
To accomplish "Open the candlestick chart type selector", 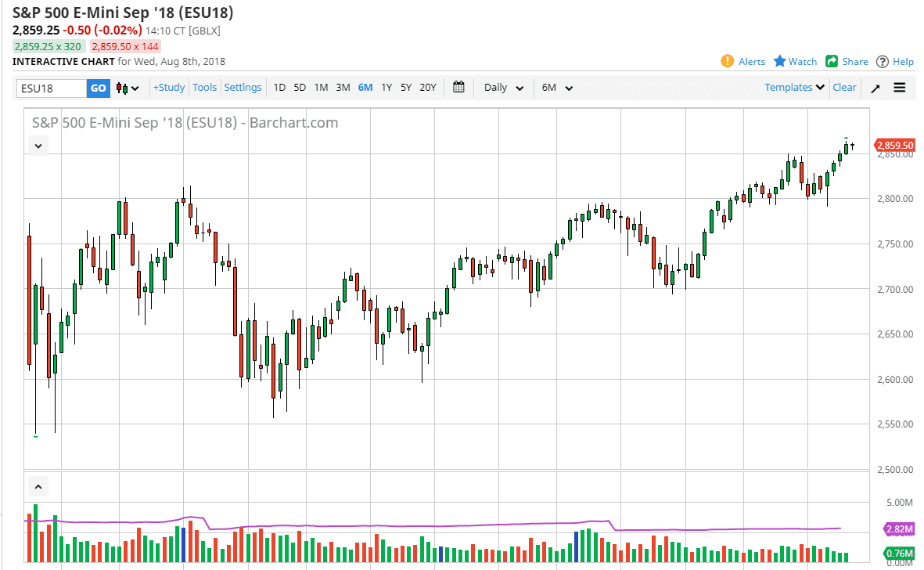I will click(128, 88).
